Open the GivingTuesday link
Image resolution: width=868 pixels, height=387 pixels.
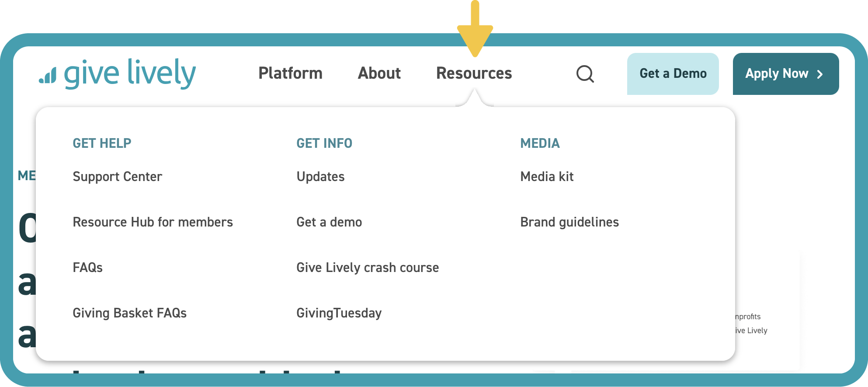pyautogui.click(x=339, y=313)
